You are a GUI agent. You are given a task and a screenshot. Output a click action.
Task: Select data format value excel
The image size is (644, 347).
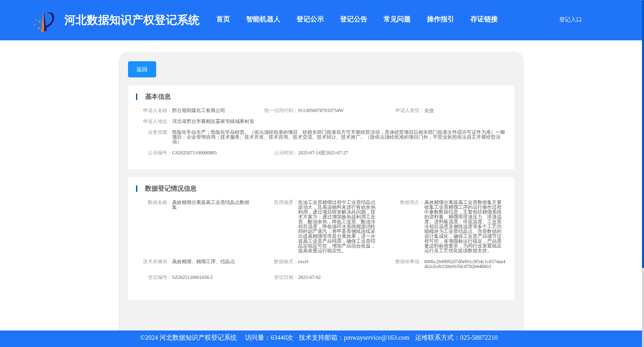303,262
